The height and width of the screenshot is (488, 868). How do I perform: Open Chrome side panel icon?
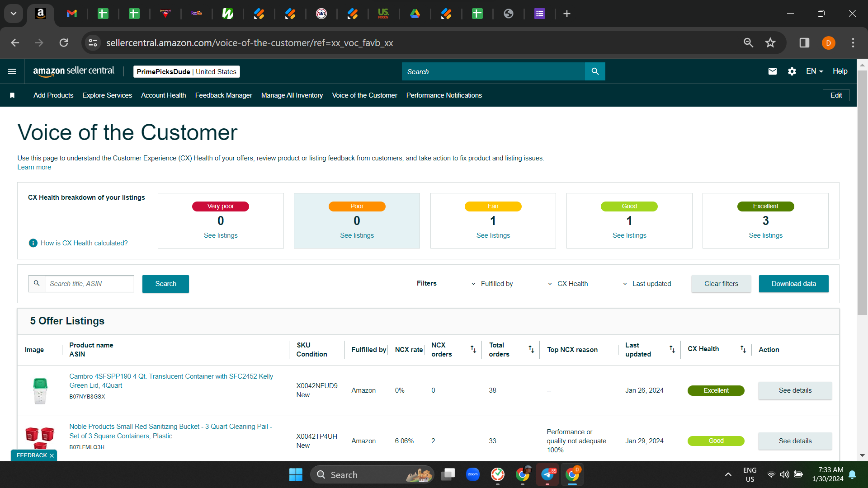click(x=804, y=43)
